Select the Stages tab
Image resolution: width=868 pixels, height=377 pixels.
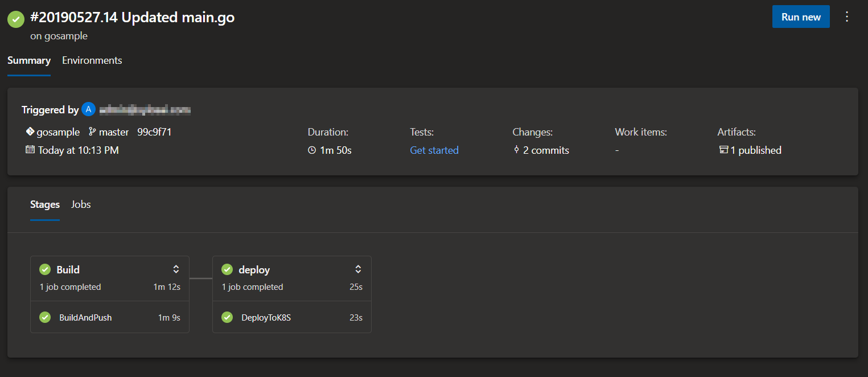(x=45, y=204)
